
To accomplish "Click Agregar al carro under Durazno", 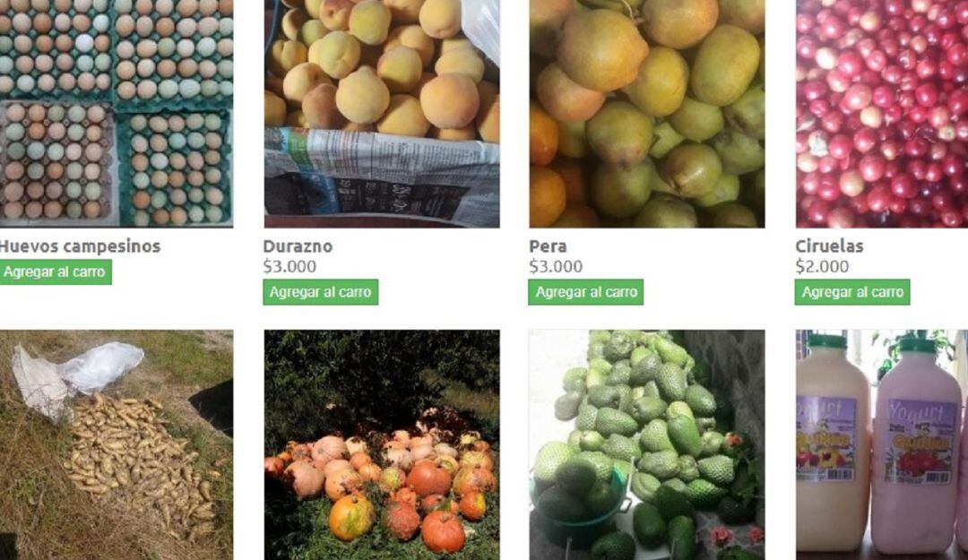I will click(320, 292).
